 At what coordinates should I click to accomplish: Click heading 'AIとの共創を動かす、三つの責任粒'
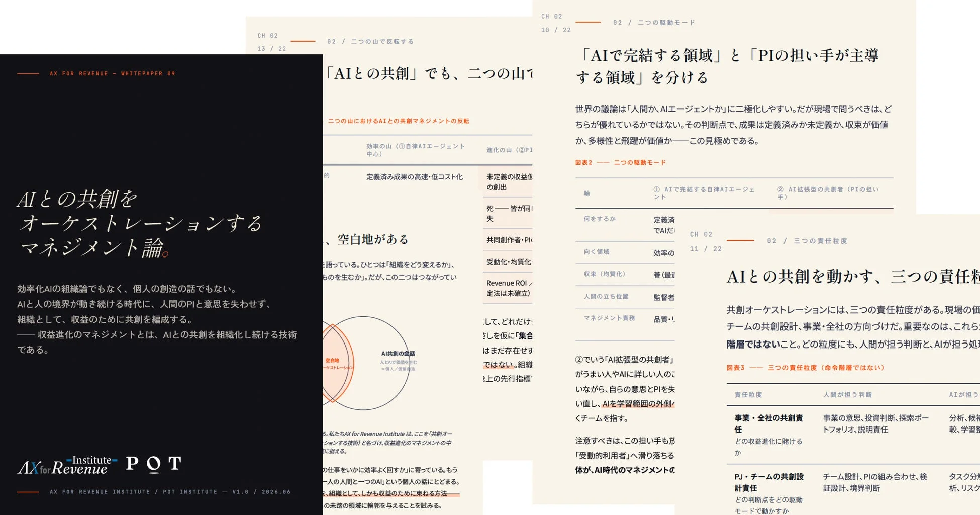(x=853, y=276)
